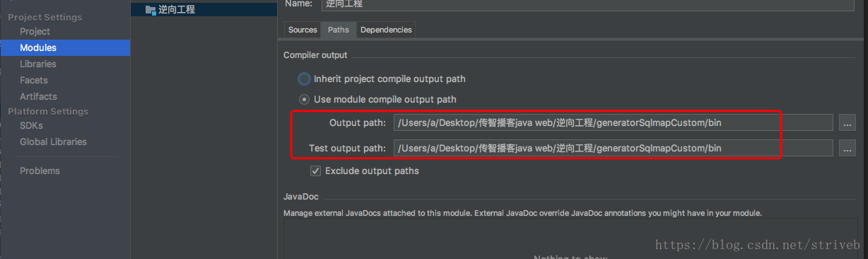Image resolution: width=868 pixels, height=259 pixels.
Task: Switch to the Sources tab
Action: [x=303, y=30]
